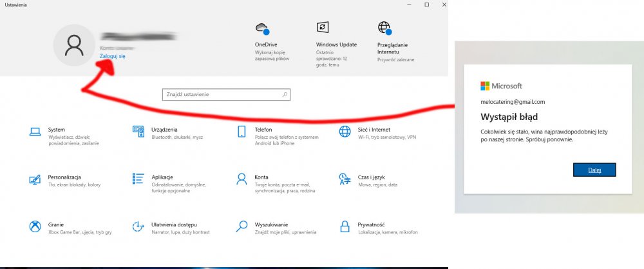Open the Aplikacje list icon

138,179
